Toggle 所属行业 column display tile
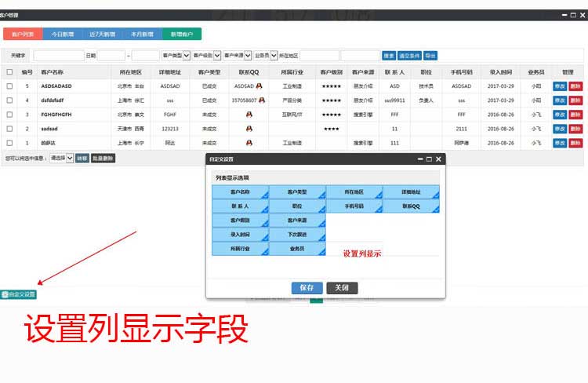Screen dimensions: 588x383 pos(241,249)
